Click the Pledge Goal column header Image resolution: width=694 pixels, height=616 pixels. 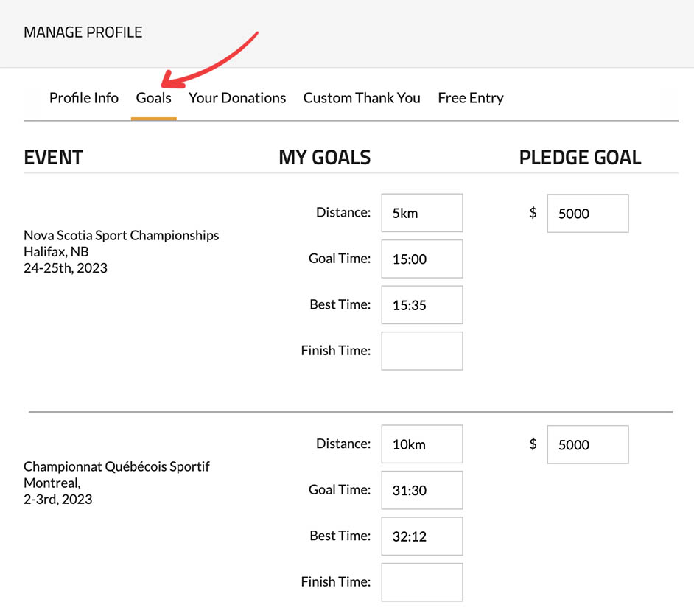[x=580, y=157]
